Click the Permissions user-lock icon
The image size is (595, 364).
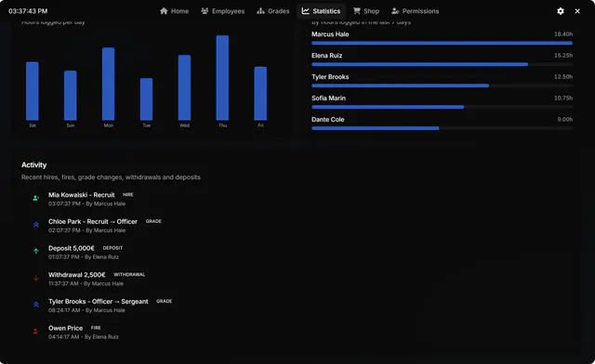coord(395,11)
